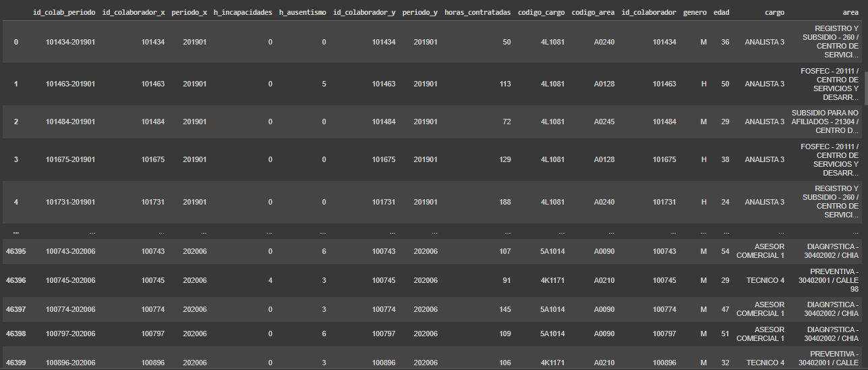This screenshot has height=370, width=868.
Task: Click the vertical scrollbar thumb at right edge
Action: coord(865,90)
